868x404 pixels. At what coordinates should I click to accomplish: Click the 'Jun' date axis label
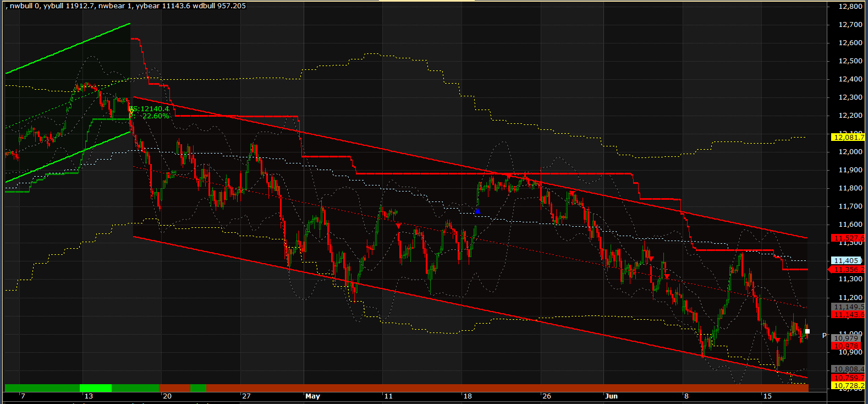point(611,396)
